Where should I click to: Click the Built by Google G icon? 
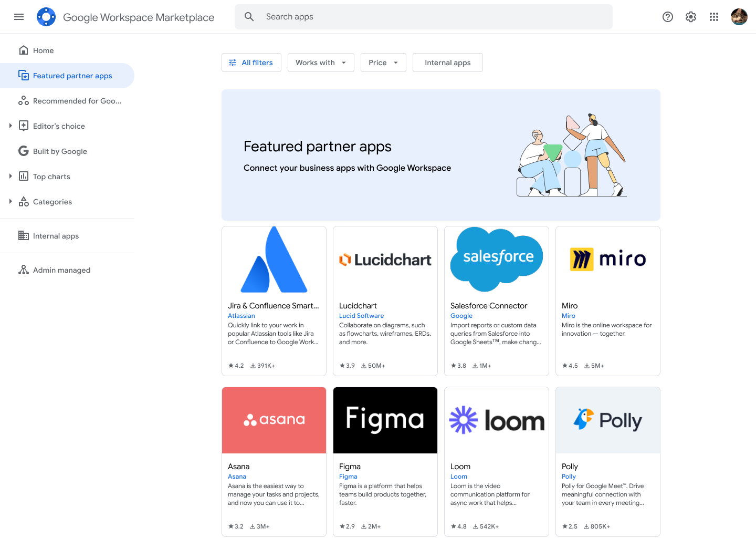tap(24, 151)
